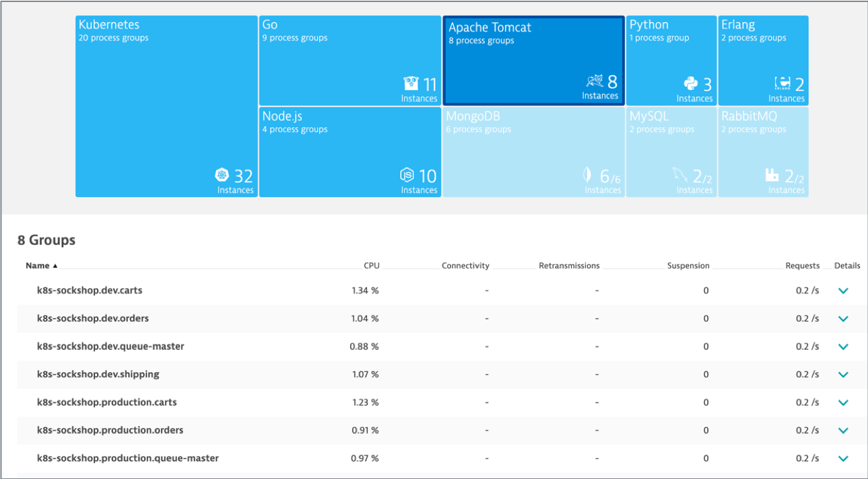
Task: Expand details for k8s-sockshop.production.queue-master
Action: pos(843,458)
